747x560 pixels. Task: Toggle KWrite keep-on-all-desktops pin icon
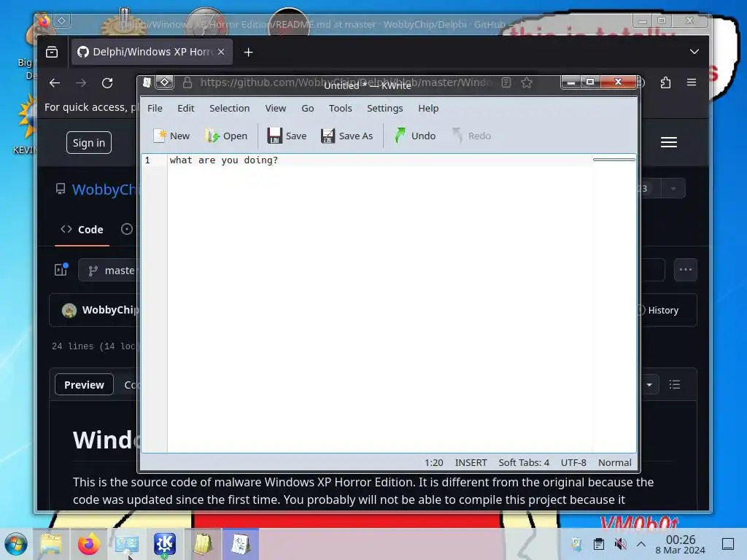(x=164, y=82)
